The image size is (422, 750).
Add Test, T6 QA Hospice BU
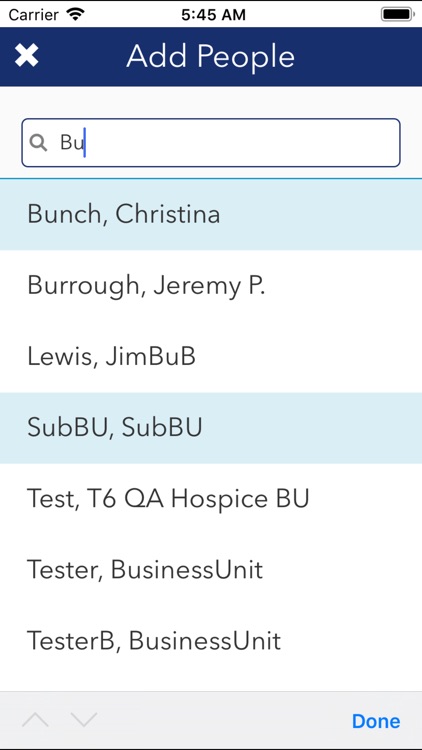point(211,499)
